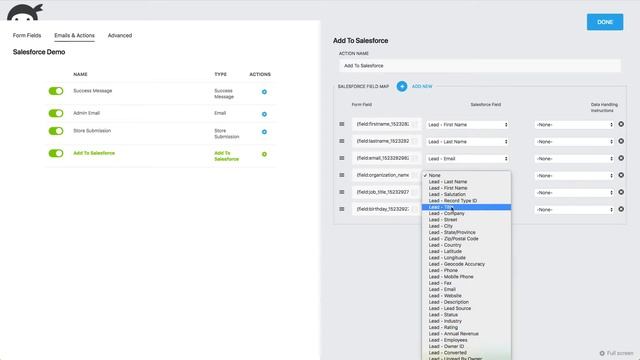640x360 pixels.
Task: Choose Lead - Salutation in the dropdown list
Action: [x=466, y=194]
